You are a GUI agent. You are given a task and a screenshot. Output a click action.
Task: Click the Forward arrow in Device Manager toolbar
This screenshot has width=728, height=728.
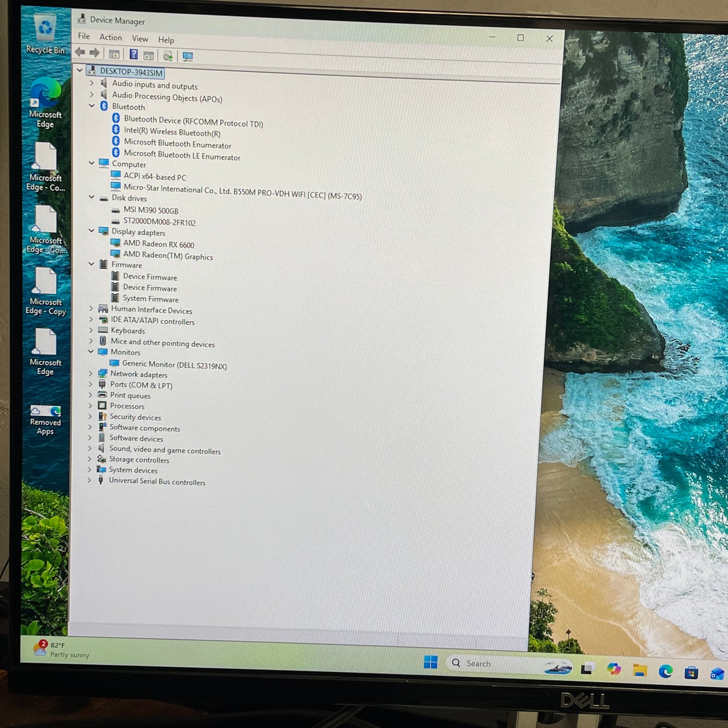click(94, 52)
